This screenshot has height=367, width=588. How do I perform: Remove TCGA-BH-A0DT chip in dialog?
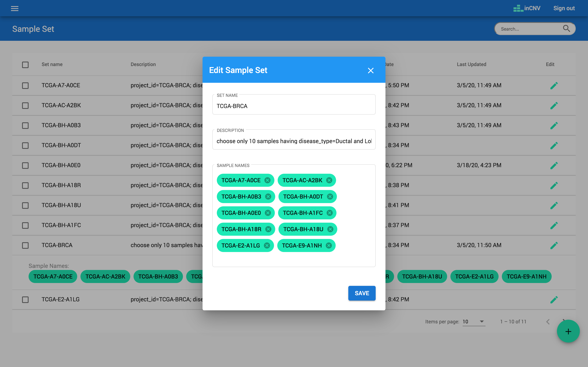point(330,197)
